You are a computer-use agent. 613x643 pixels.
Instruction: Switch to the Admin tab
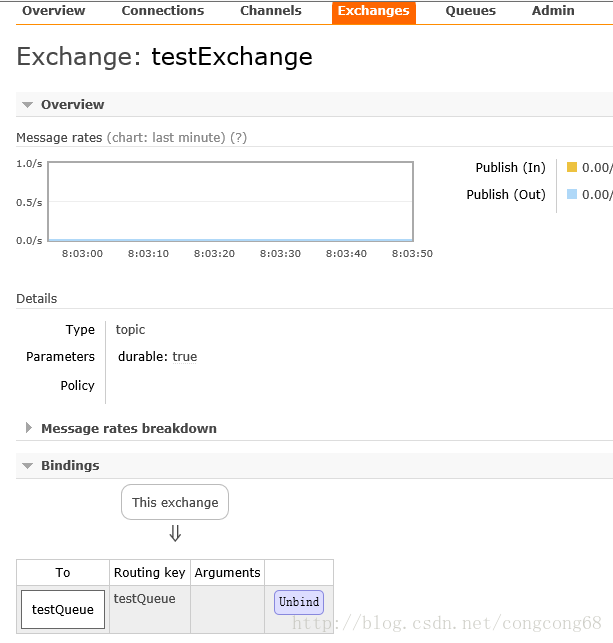pyautogui.click(x=553, y=11)
